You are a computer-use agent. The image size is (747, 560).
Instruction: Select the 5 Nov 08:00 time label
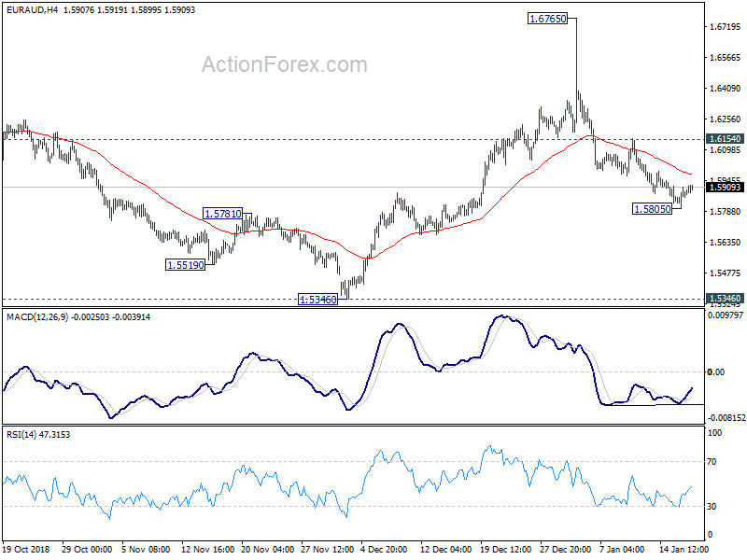pyautogui.click(x=146, y=549)
